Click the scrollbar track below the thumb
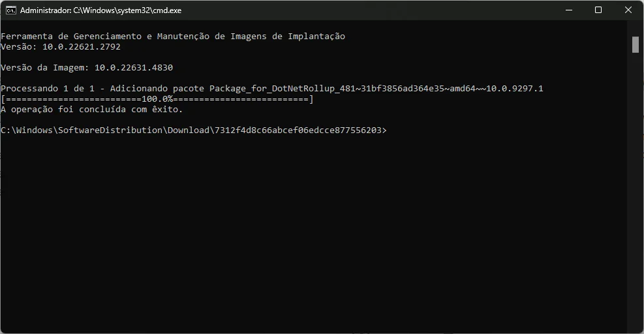 tap(636, 193)
